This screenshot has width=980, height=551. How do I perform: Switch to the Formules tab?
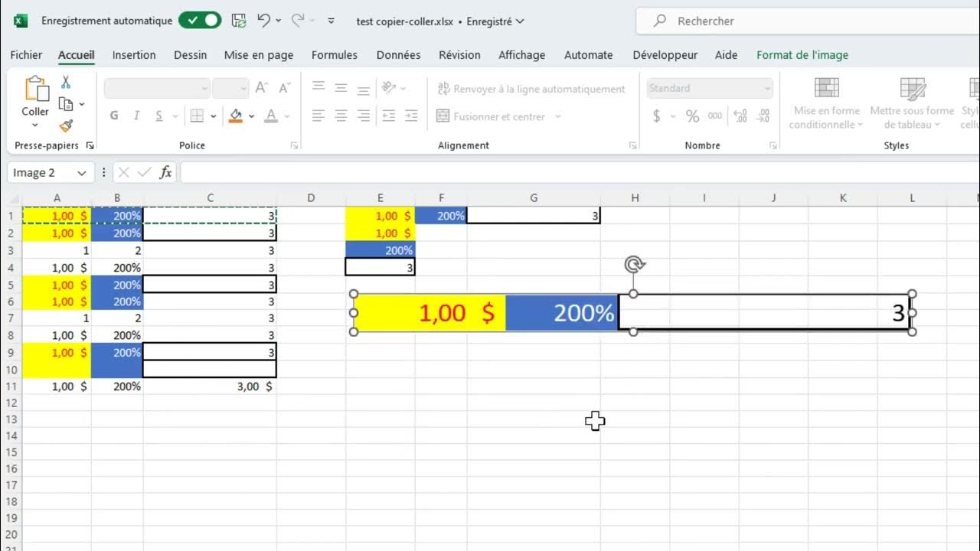click(x=335, y=55)
